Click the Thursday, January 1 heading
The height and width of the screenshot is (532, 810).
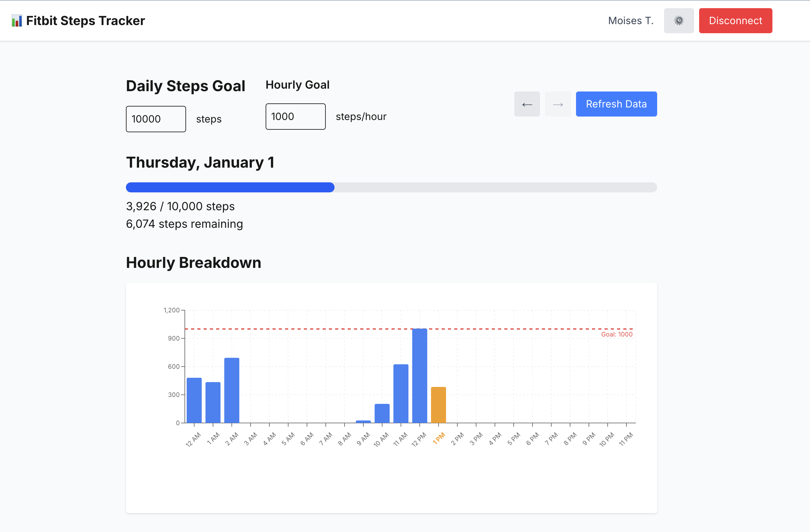(200, 162)
